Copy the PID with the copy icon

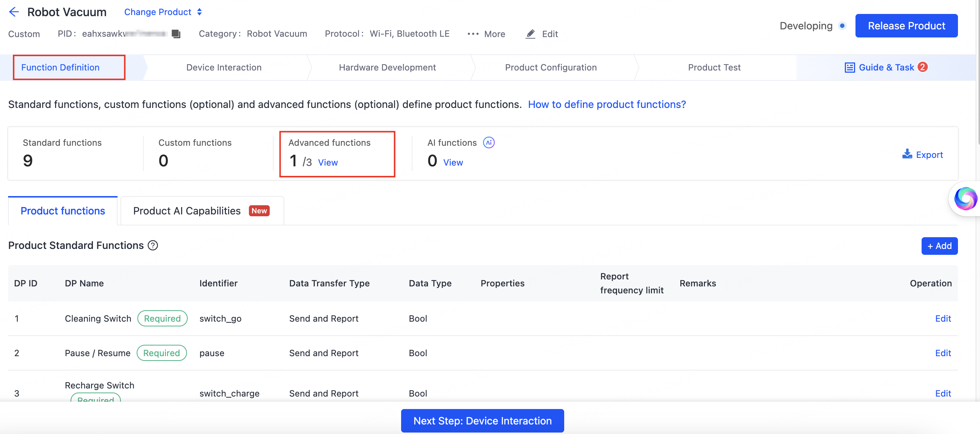176,34
